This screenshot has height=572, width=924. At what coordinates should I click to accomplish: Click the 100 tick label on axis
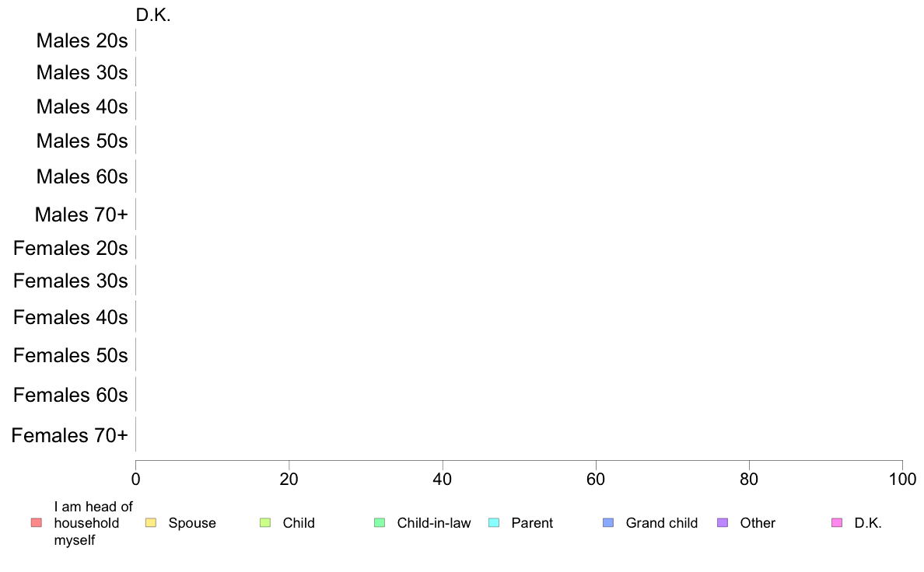tap(901, 479)
